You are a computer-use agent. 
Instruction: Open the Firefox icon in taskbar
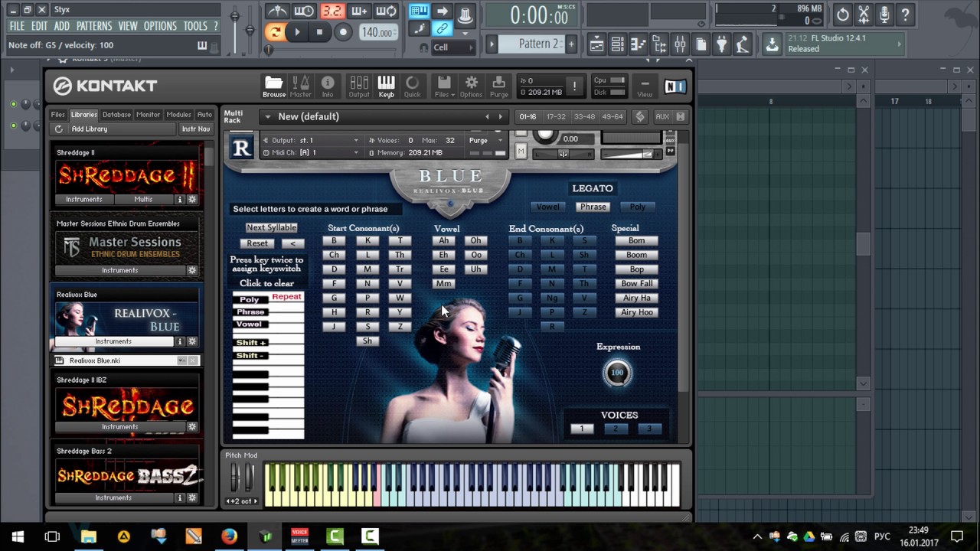pos(229,536)
